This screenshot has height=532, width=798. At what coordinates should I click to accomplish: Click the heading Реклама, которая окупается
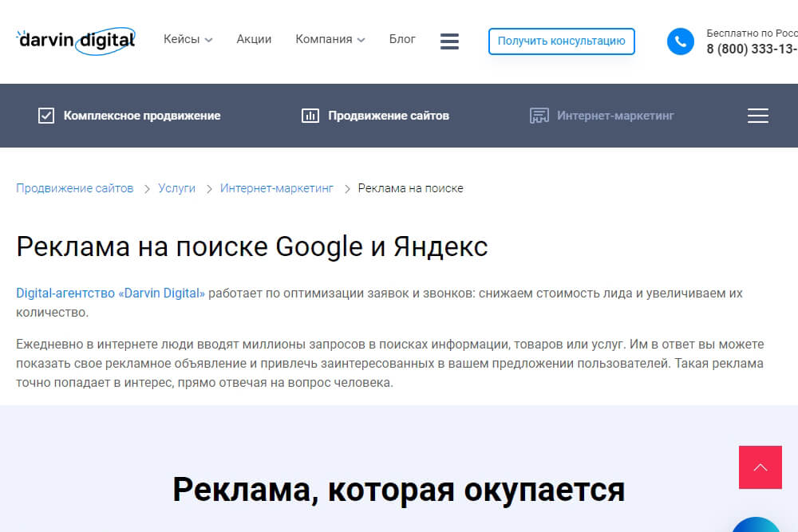pyautogui.click(x=398, y=490)
